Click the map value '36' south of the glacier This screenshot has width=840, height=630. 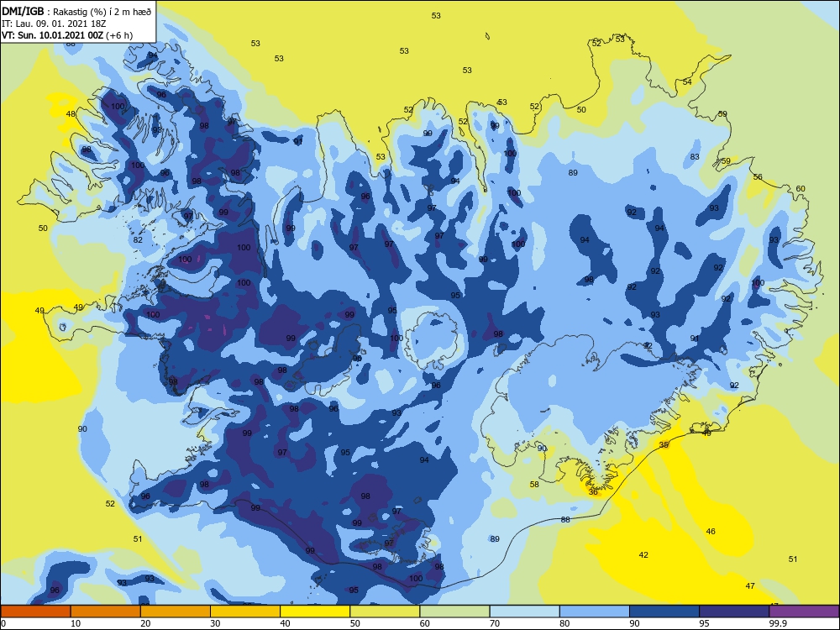(593, 491)
